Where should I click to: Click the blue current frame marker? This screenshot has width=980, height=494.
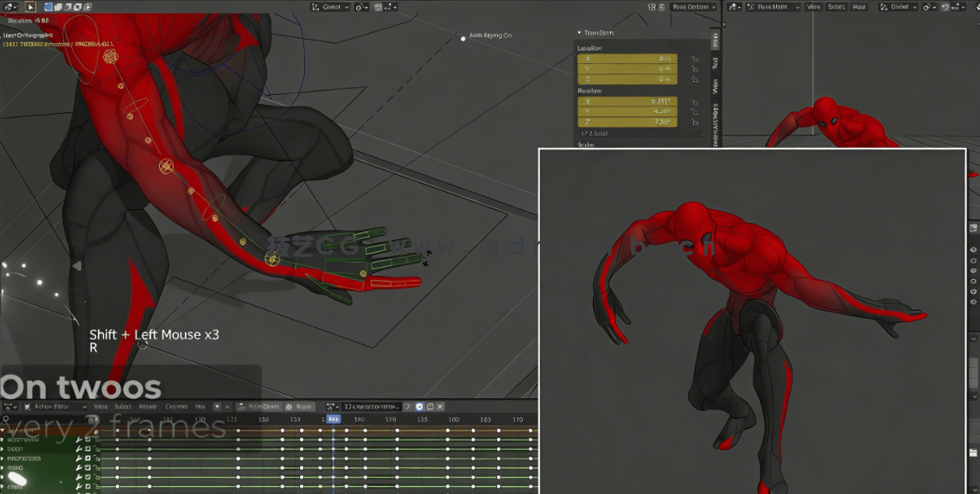[x=333, y=420]
